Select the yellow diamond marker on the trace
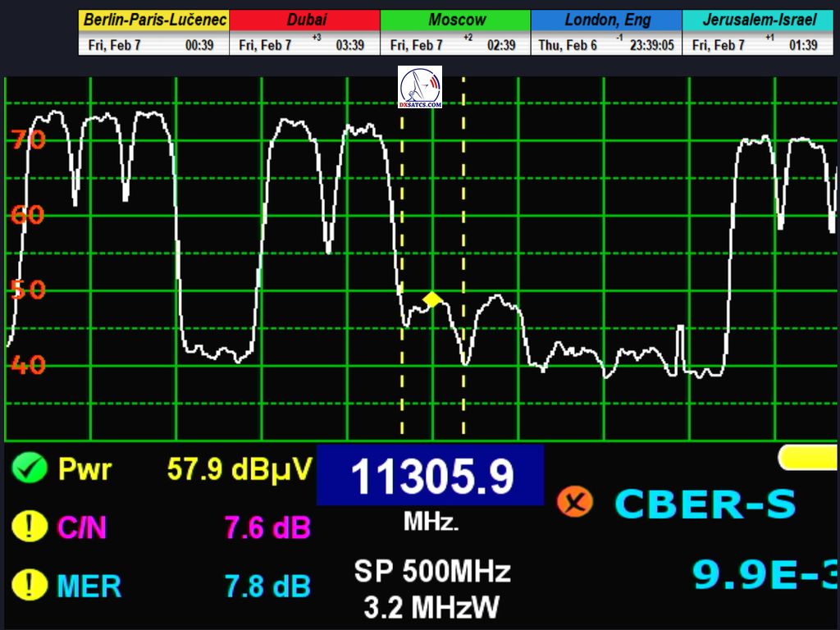This screenshot has height=630, width=840. (432, 299)
